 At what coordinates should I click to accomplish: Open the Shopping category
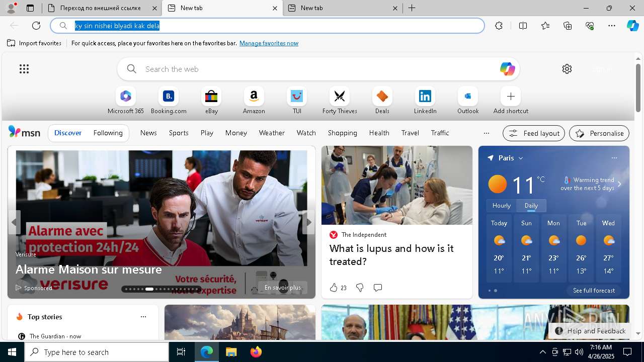point(342,133)
